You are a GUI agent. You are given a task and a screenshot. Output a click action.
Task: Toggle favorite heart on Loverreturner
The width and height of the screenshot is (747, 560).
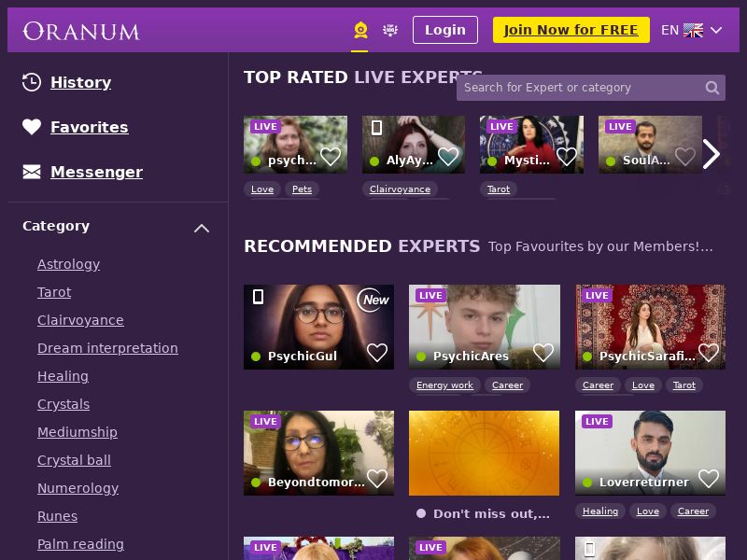tap(709, 479)
